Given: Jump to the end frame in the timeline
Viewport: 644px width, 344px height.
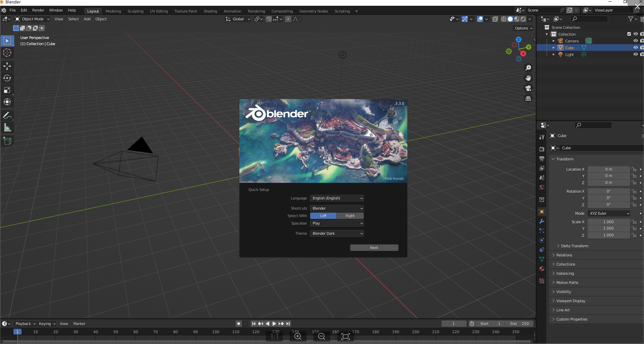Looking at the screenshot, I should tap(288, 324).
